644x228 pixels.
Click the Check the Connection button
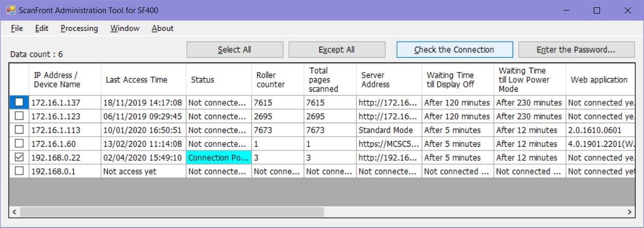(x=454, y=50)
